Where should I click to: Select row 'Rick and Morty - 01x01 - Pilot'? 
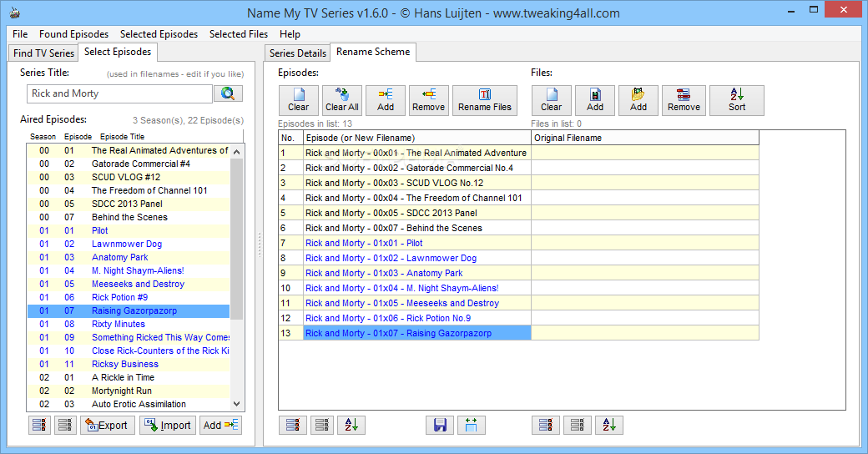[416, 243]
